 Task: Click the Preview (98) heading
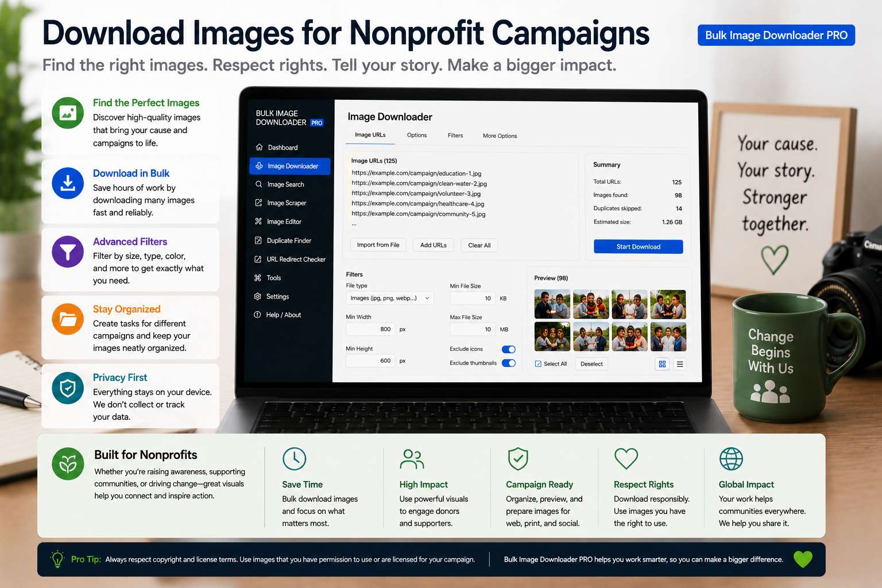point(551,278)
